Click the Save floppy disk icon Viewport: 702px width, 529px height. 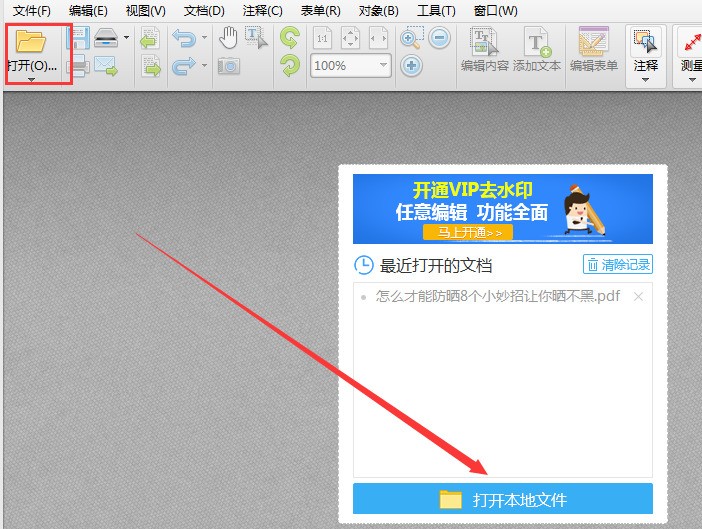pos(77,39)
